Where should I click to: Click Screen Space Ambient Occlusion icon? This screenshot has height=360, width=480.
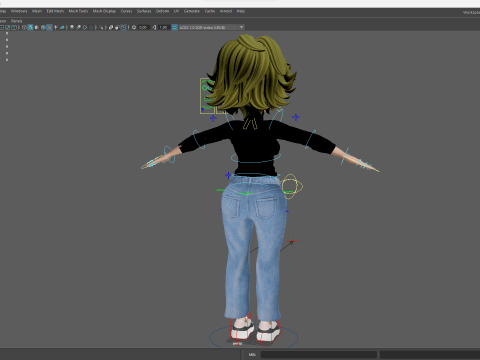point(72,27)
